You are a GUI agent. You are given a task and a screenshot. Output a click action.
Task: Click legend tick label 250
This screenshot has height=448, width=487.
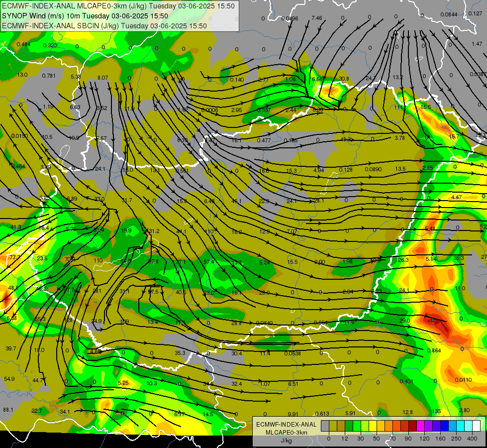[456, 439]
